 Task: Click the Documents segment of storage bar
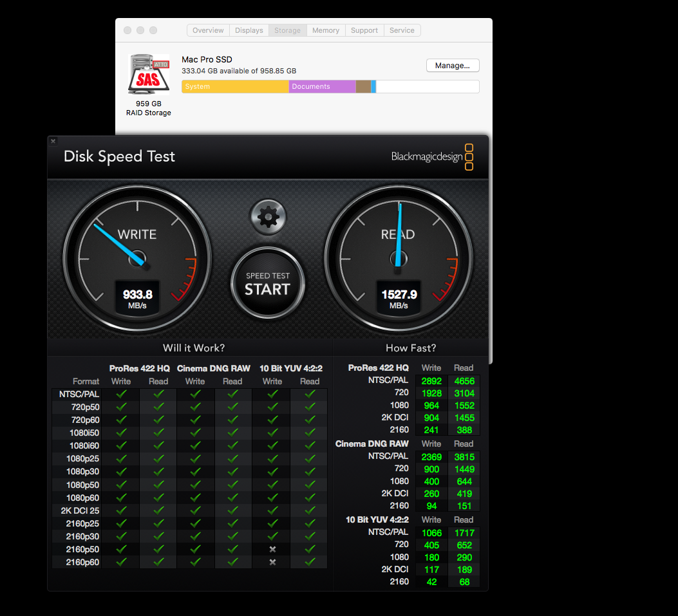tap(322, 86)
